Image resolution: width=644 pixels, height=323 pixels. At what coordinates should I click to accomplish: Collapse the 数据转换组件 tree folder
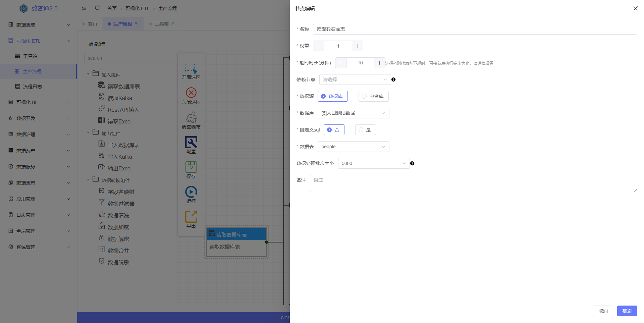[x=88, y=180]
